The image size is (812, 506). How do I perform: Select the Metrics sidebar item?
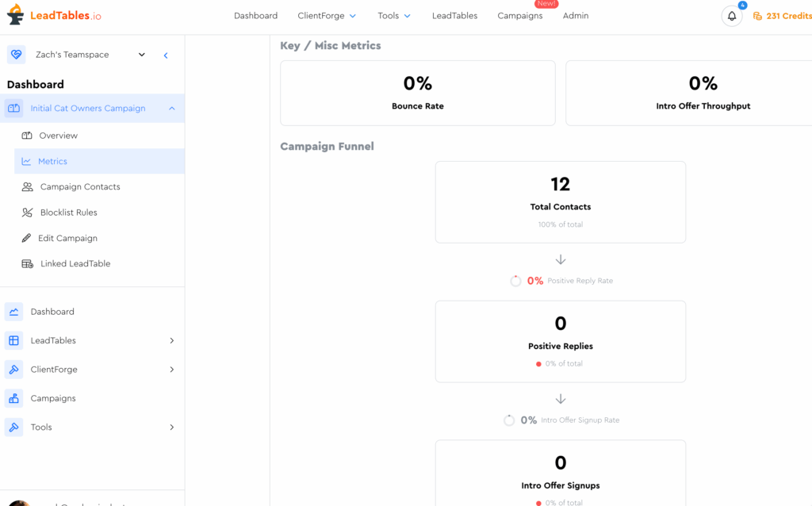[52, 161]
